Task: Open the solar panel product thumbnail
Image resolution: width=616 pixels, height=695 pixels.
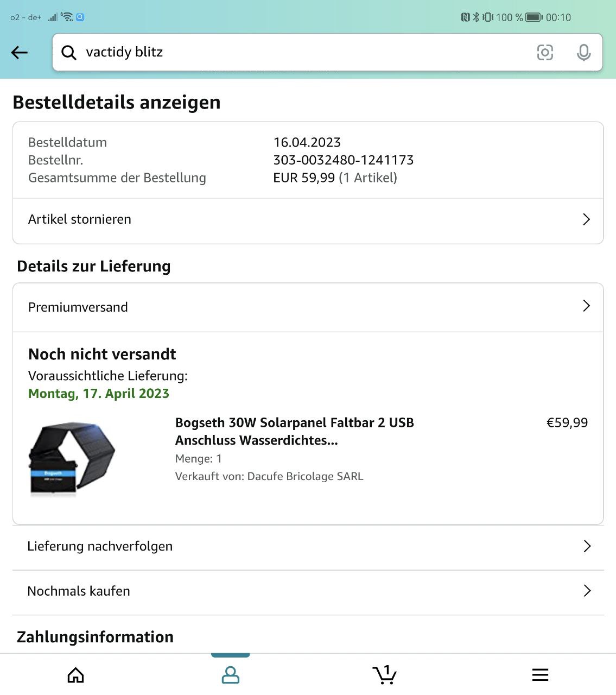Action: pyautogui.click(x=72, y=459)
